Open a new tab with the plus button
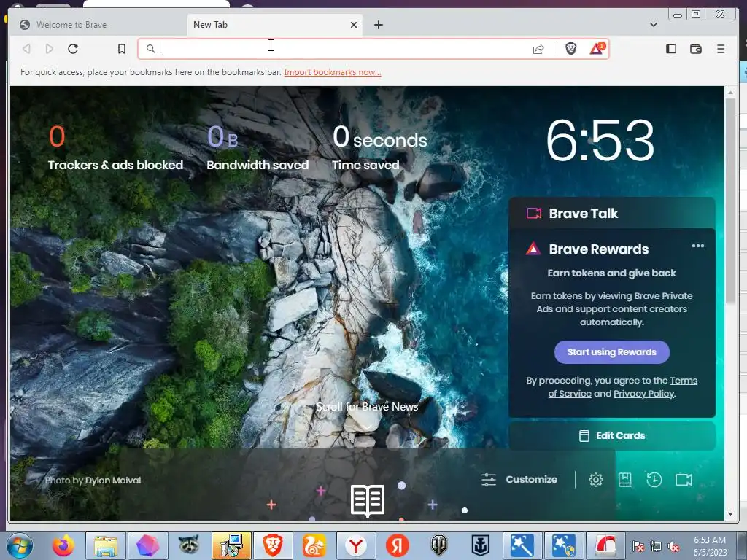The width and height of the screenshot is (747, 560). (379, 25)
